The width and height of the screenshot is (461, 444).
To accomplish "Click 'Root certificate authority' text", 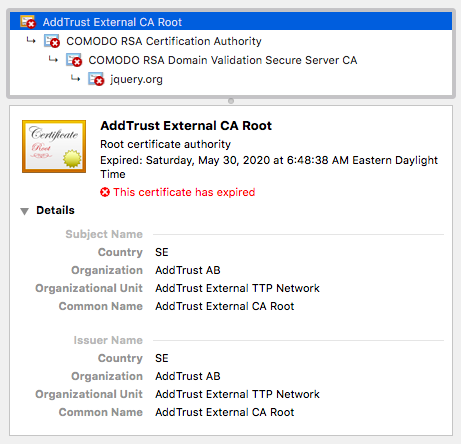I will [165, 144].
